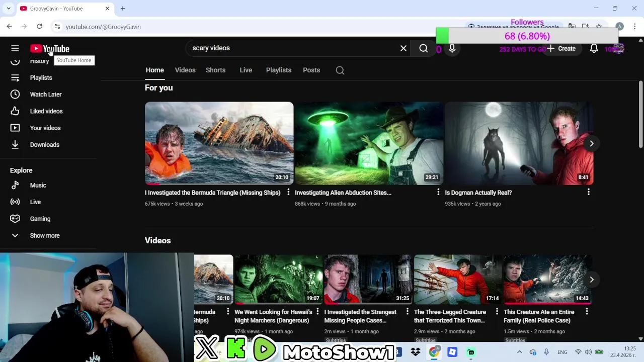Viewport: 644px width, 362px height.
Task: Switch to the channel Home tab
Action: point(155,70)
